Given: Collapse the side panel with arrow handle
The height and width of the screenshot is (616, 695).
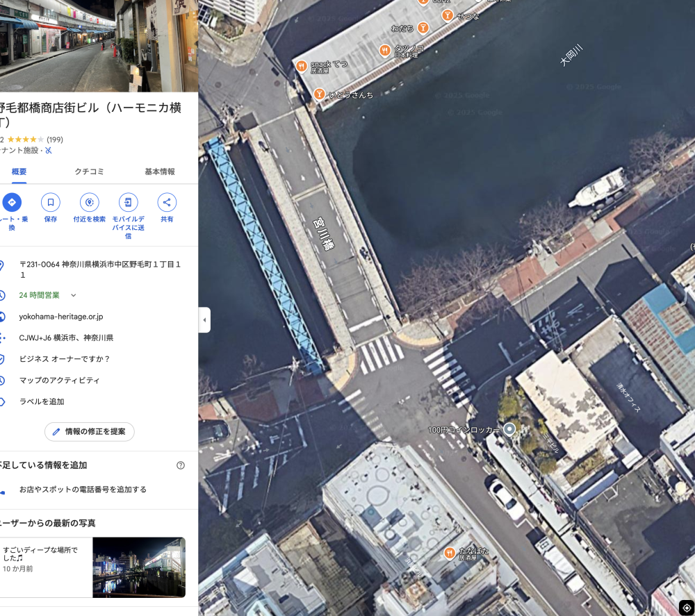Looking at the screenshot, I should [x=204, y=320].
